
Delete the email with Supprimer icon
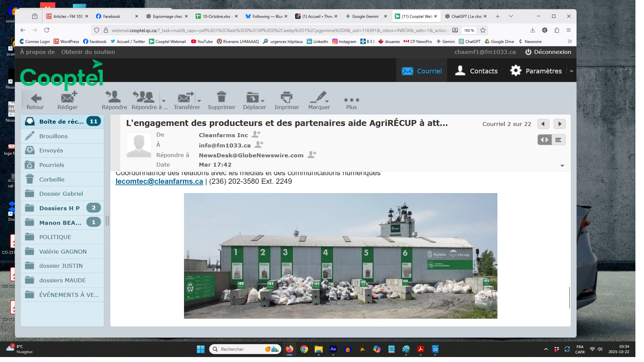(x=221, y=97)
